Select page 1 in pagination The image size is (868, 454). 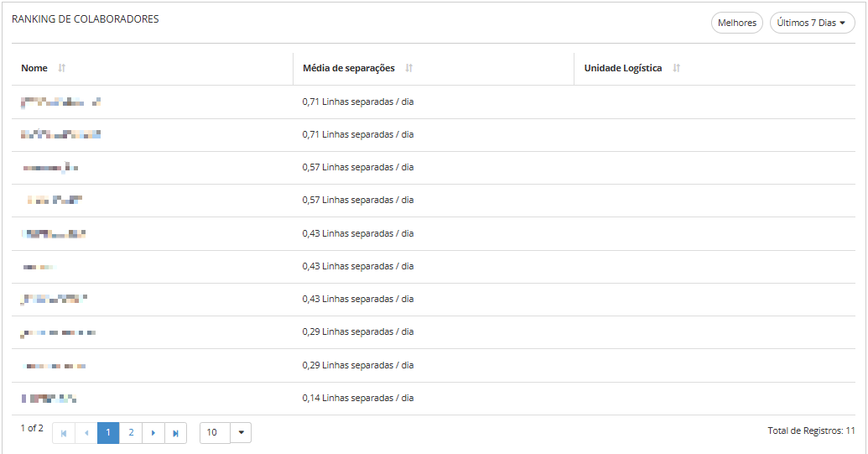(x=108, y=433)
